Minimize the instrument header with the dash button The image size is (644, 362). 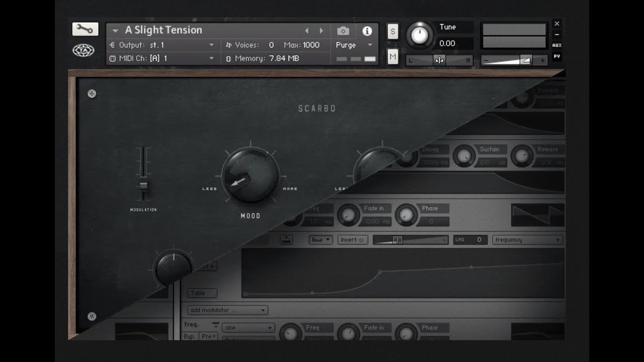tap(556, 35)
